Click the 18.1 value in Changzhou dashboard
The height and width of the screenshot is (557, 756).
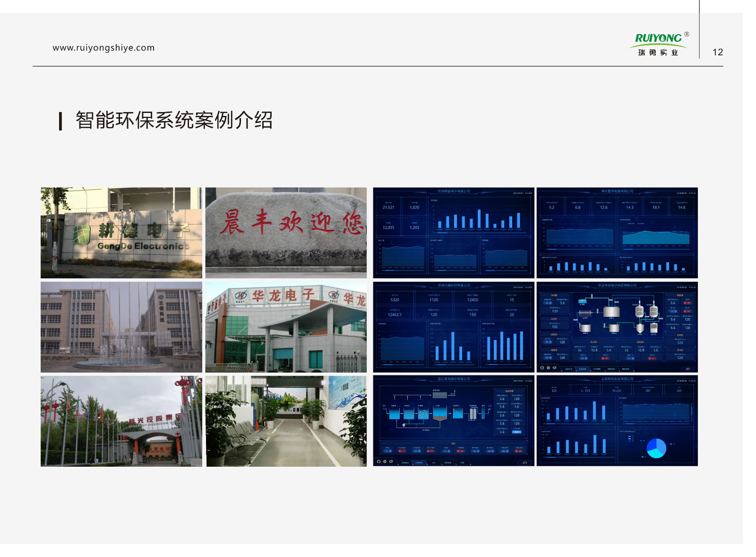[x=656, y=207]
